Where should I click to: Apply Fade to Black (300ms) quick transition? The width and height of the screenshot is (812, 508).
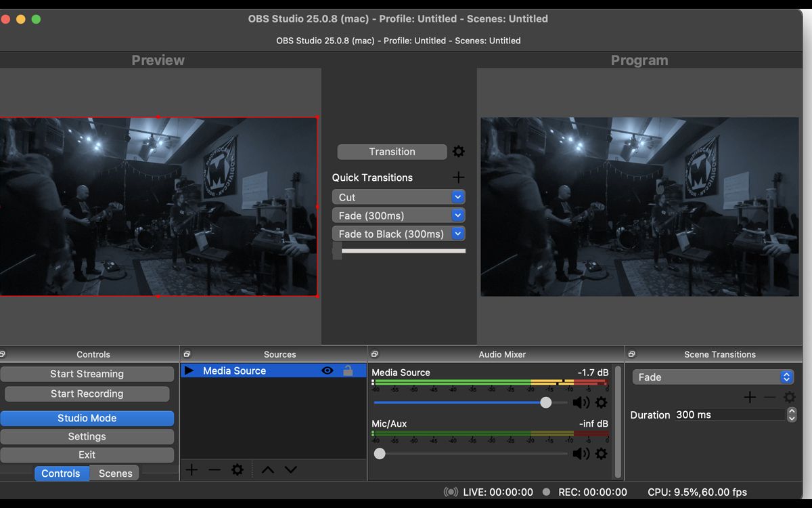click(391, 234)
